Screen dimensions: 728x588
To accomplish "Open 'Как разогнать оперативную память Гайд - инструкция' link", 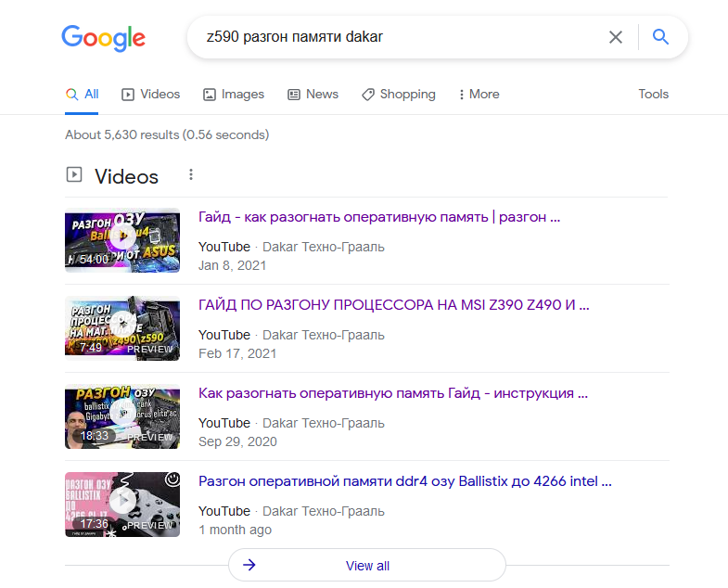I will coord(392,393).
